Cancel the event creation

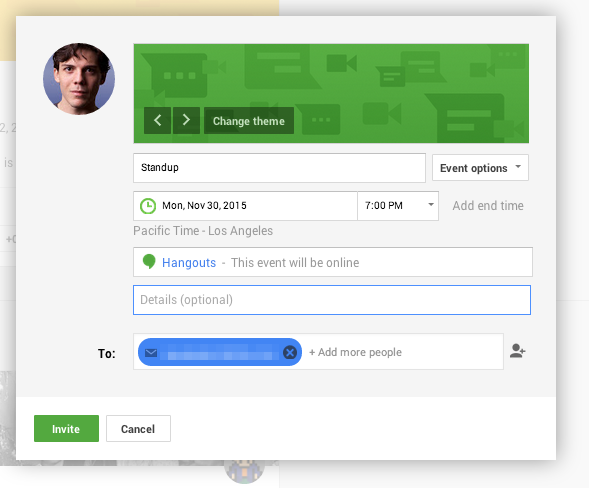click(138, 429)
